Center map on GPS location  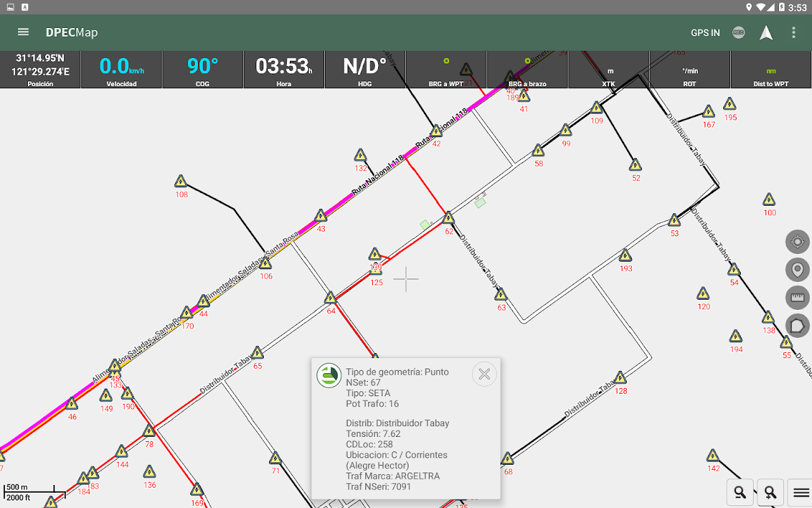coord(797,242)
